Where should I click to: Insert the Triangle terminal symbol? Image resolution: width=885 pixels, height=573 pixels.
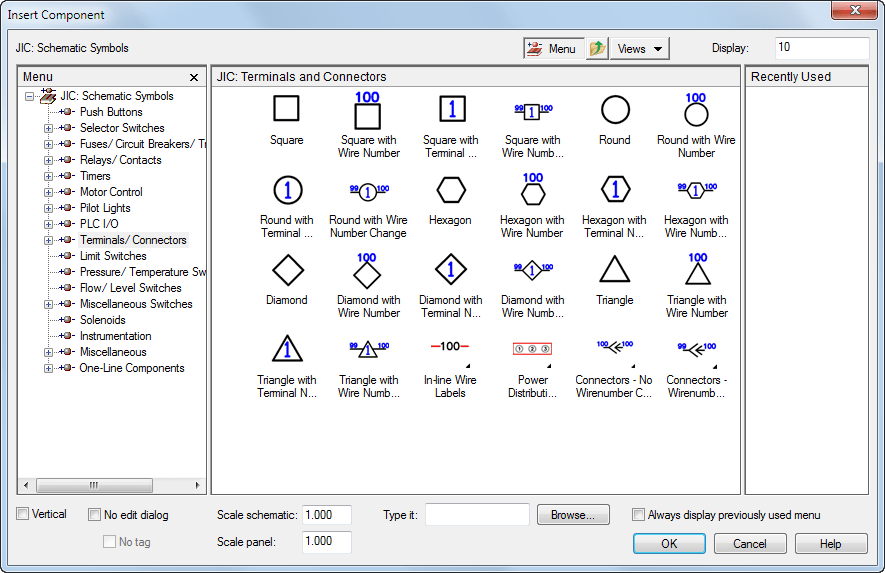[x=615, y=270]
